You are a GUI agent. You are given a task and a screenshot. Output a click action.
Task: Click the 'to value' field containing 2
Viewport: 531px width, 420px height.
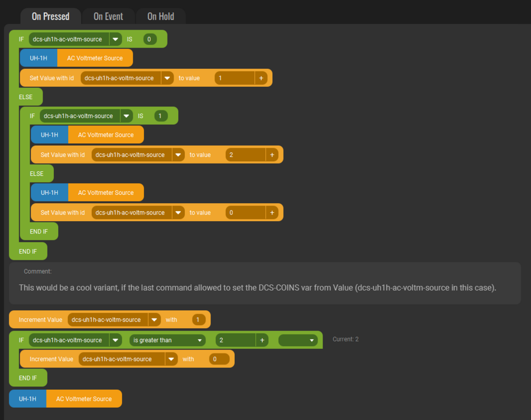pyautogui.click(x=245, y=155)
